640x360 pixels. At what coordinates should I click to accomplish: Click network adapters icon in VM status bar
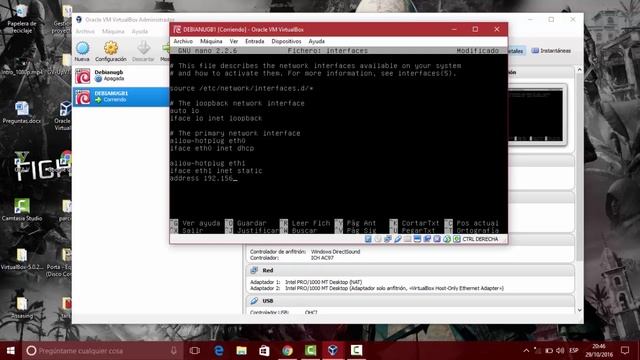coord(387,239)
